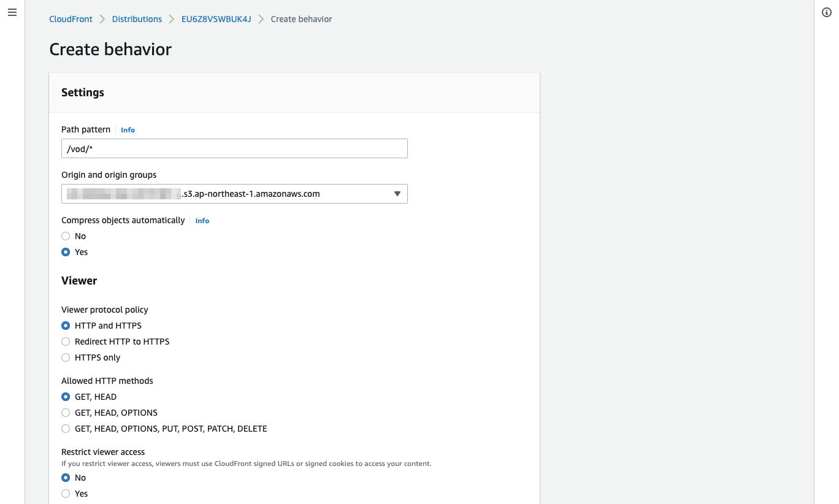Choose No for Restrict viewer access

point(66,478)
